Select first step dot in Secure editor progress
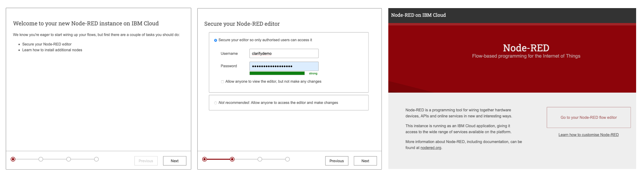This screenshot has width=644, height=178. point(205,159)
